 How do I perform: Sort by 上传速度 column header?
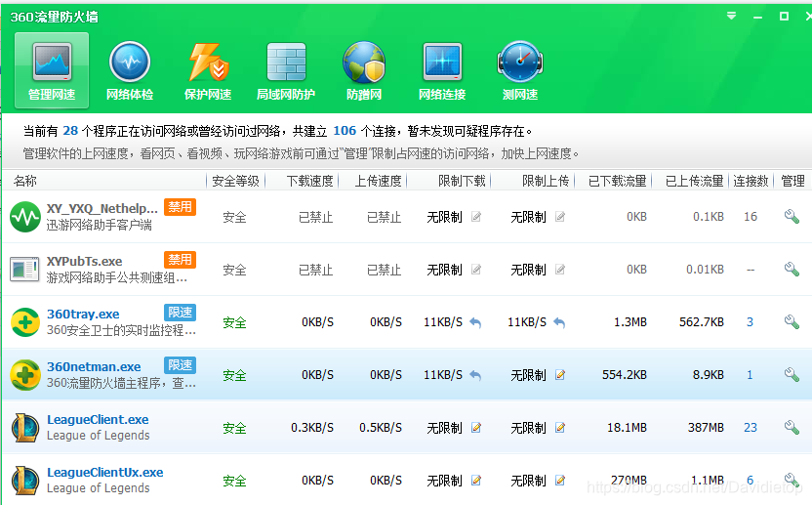coord(378,181)
